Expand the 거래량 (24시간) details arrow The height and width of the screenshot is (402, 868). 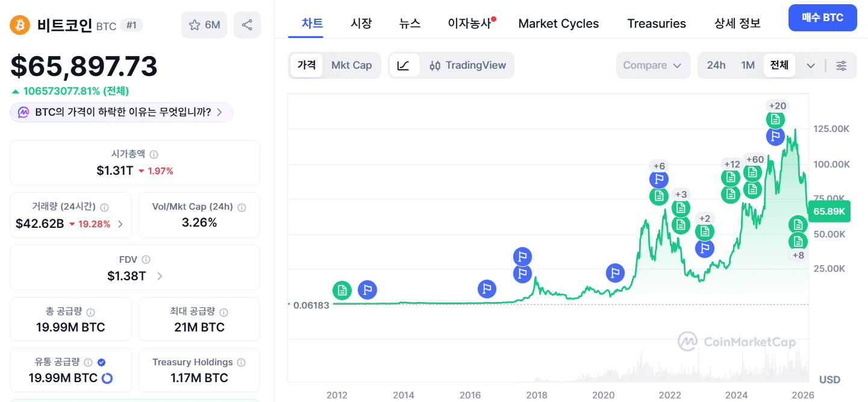coord(120,224)
